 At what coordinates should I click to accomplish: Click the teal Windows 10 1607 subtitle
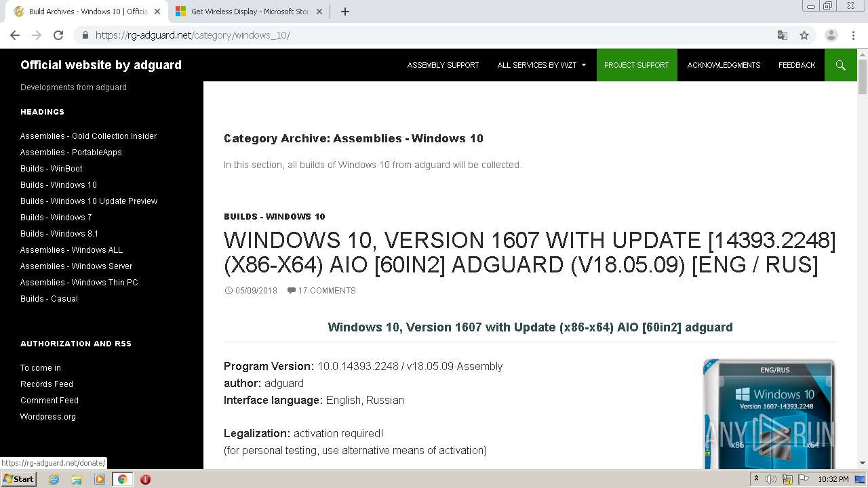[x=530, y=327]
